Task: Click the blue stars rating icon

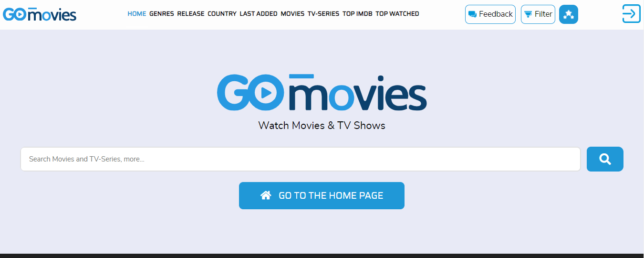Action: pyautogui.click(x=568, y=14)
